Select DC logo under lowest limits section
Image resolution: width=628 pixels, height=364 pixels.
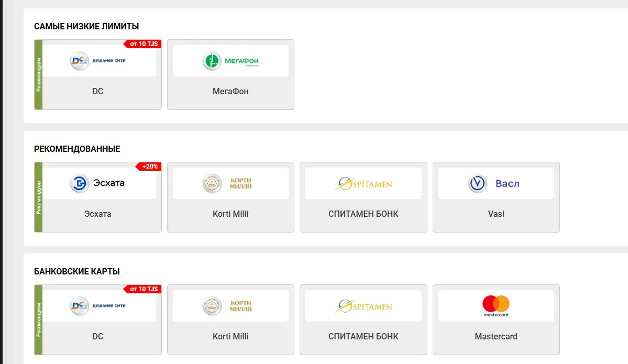[98, 61]
